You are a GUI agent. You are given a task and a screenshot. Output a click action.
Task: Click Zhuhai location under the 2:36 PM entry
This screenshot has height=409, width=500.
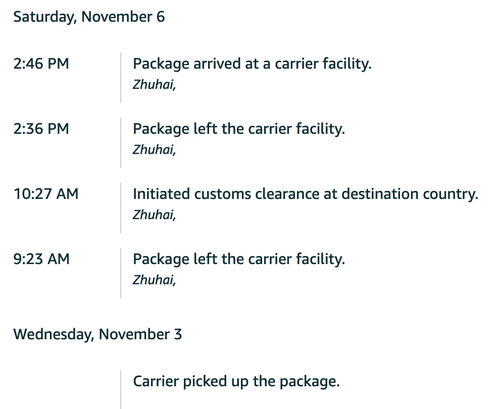[x=154, y=150]
